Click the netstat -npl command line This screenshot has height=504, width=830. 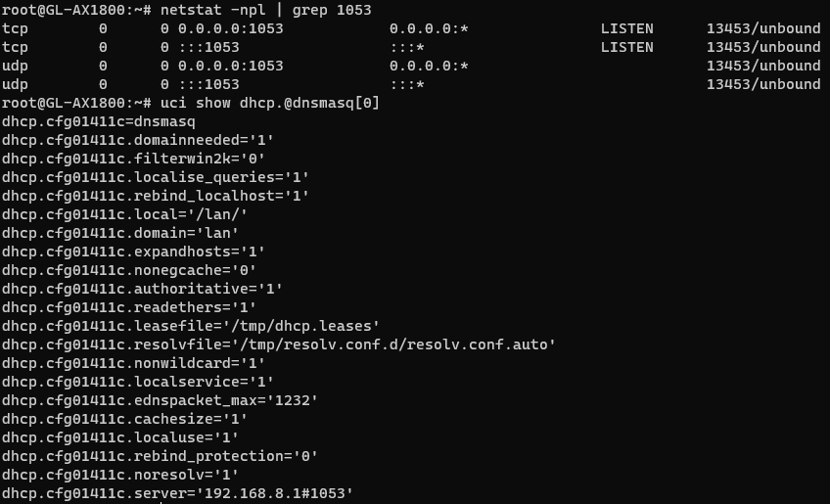(x=264, y=10)
